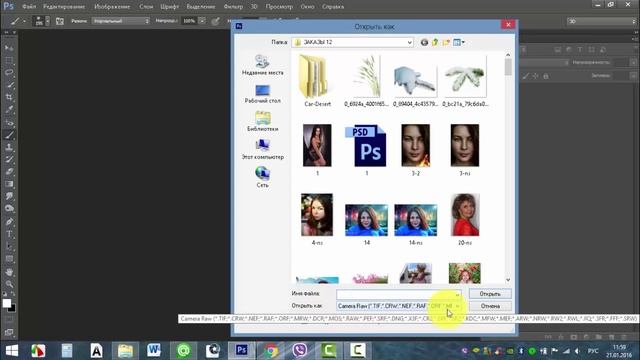Select the Dodge tool
Image resolution: width=640 pixels, height=360 pixels.
coord(9,209)
